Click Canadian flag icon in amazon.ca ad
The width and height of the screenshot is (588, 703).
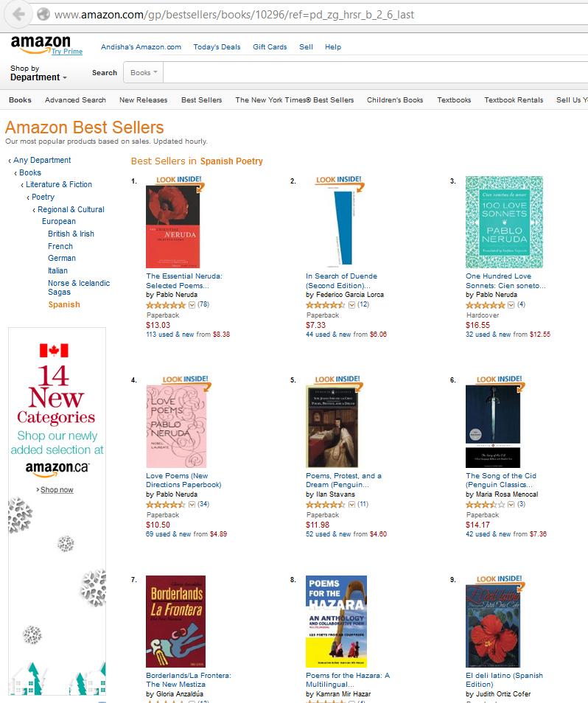pos(54,350)
